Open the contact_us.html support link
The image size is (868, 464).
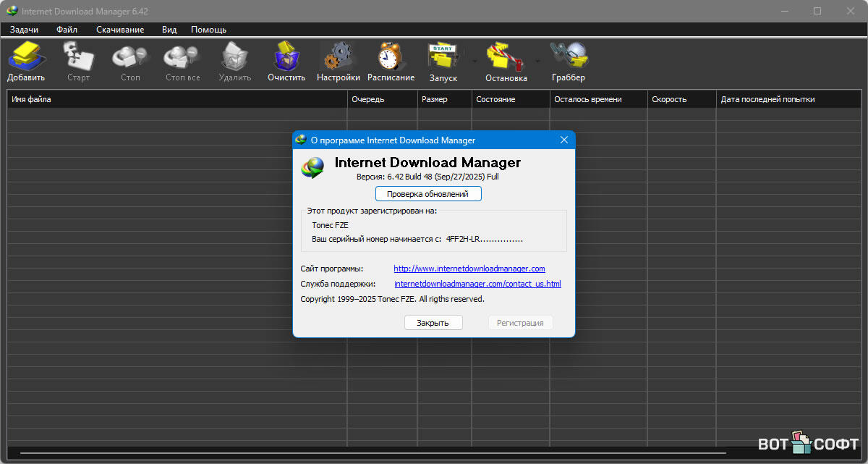coord(477,284)
